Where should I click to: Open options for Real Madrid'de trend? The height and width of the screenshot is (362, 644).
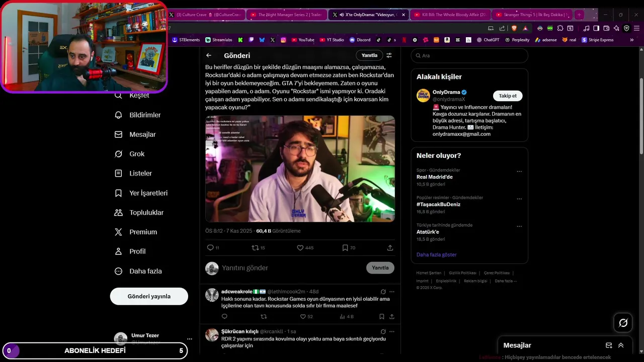(x=519, y=171)
